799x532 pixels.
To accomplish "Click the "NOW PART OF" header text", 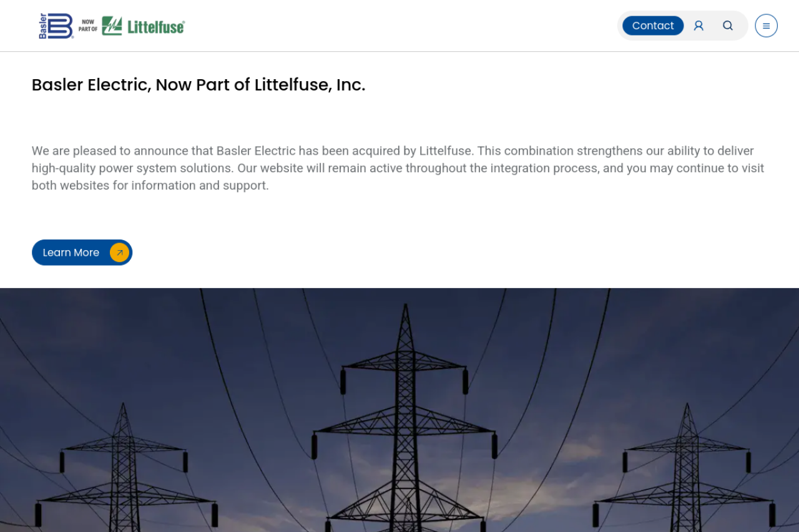I will click(x=87, y=26).
